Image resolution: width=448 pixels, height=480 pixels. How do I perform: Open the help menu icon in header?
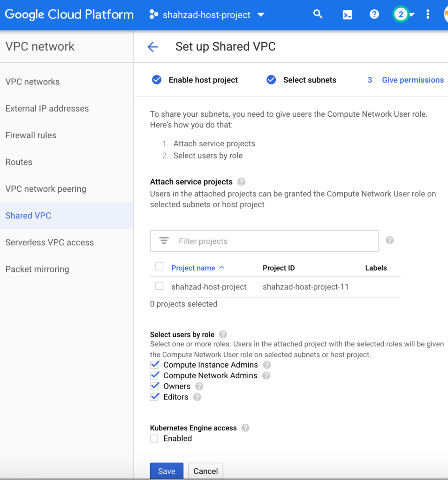[374, 15]
